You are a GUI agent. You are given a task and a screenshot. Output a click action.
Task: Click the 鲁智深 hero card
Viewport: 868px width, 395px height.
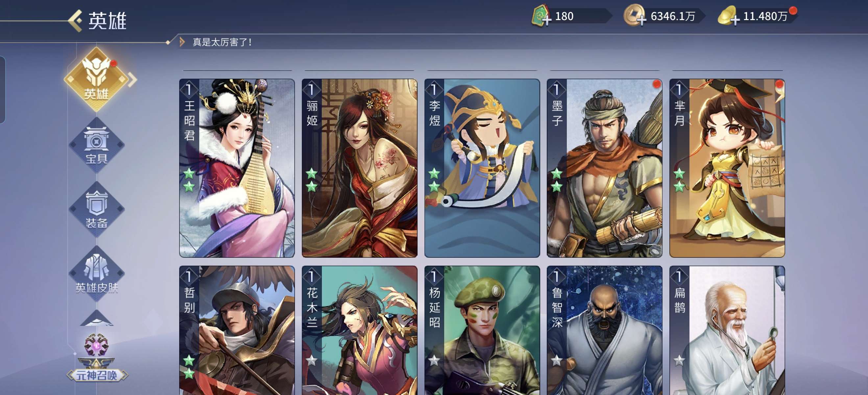(x=605, y=330)
